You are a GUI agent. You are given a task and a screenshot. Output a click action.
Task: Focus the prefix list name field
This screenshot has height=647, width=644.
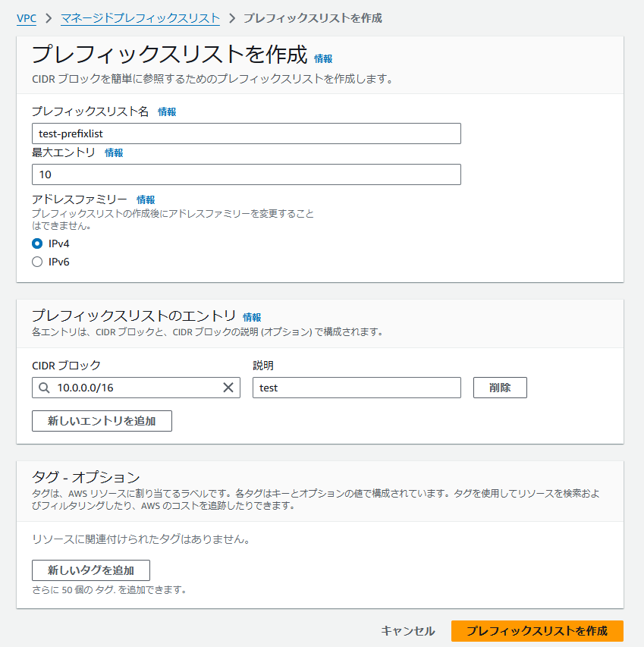click(247, 133)
